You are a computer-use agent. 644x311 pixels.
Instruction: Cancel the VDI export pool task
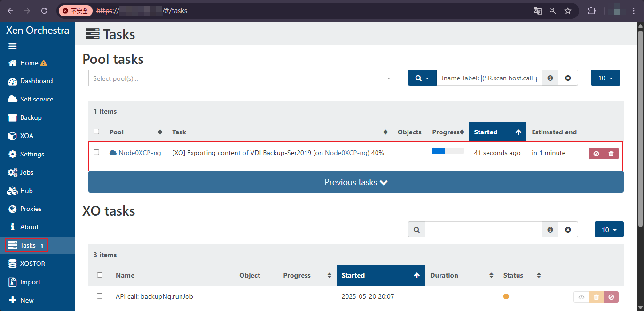point(596,153)
